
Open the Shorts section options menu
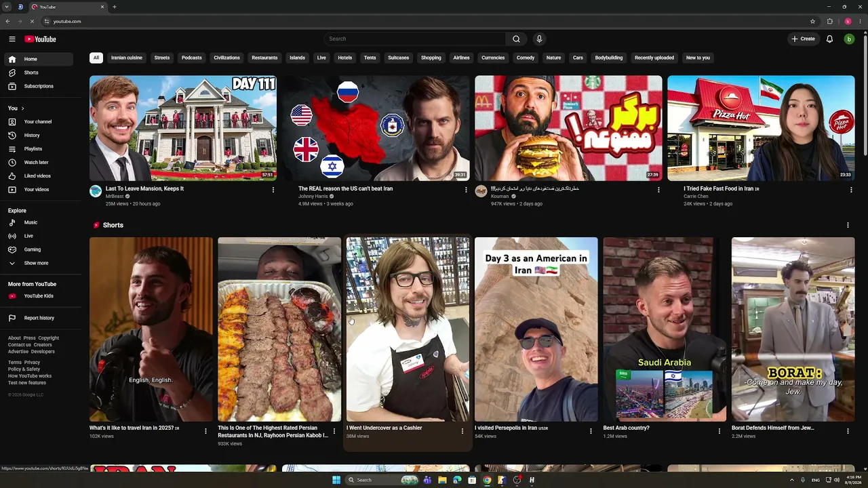[x=848, y=225]
